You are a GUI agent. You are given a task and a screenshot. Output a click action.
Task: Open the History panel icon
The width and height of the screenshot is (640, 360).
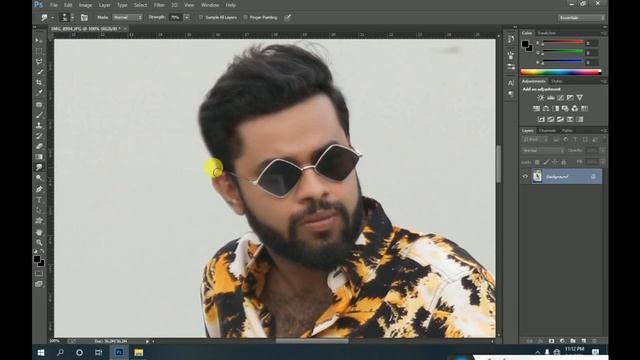511,39
